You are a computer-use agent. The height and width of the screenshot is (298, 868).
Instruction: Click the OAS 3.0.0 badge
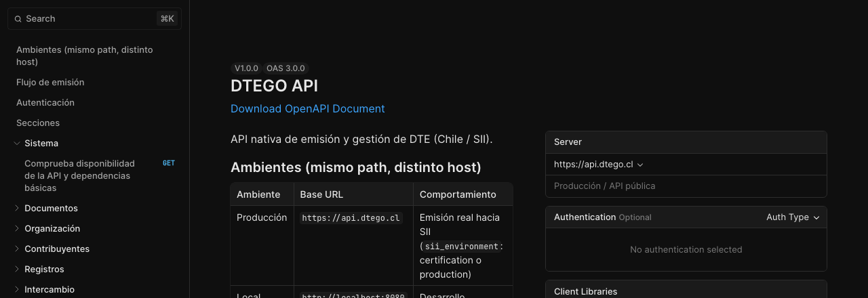tap(285, 68)
